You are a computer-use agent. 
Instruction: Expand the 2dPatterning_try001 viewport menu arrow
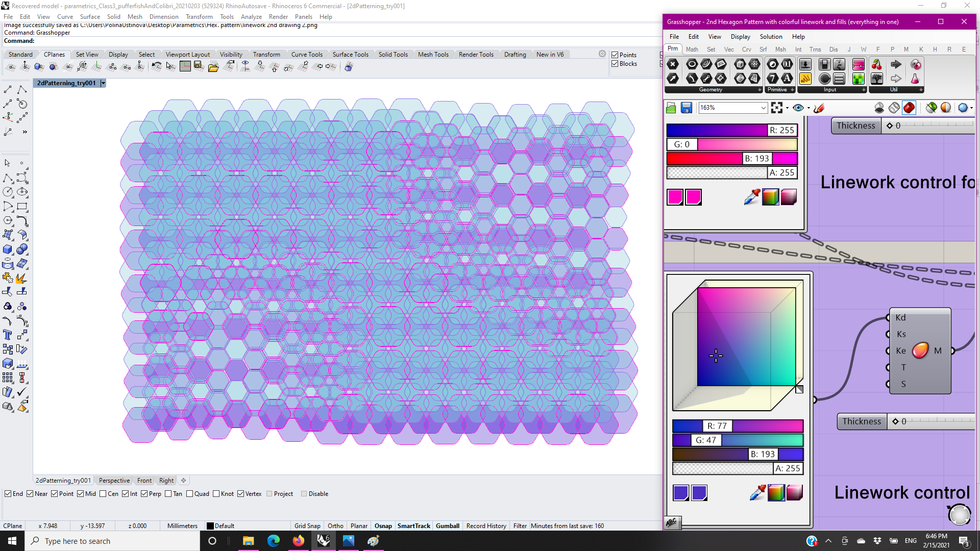click(x=103, y=83)
